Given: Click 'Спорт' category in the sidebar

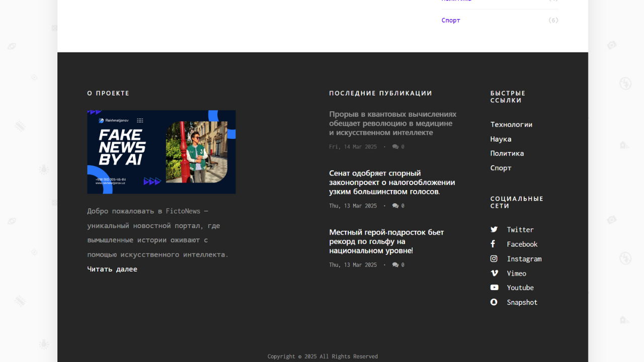Looking at the screenshot, I should [451, 20].
